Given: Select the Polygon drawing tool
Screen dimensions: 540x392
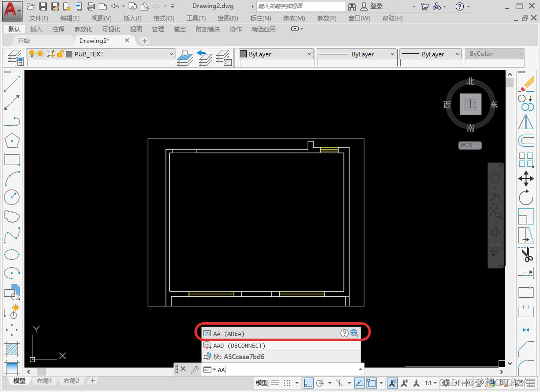Looking at the screenshot, I should [x=11, y=141].
